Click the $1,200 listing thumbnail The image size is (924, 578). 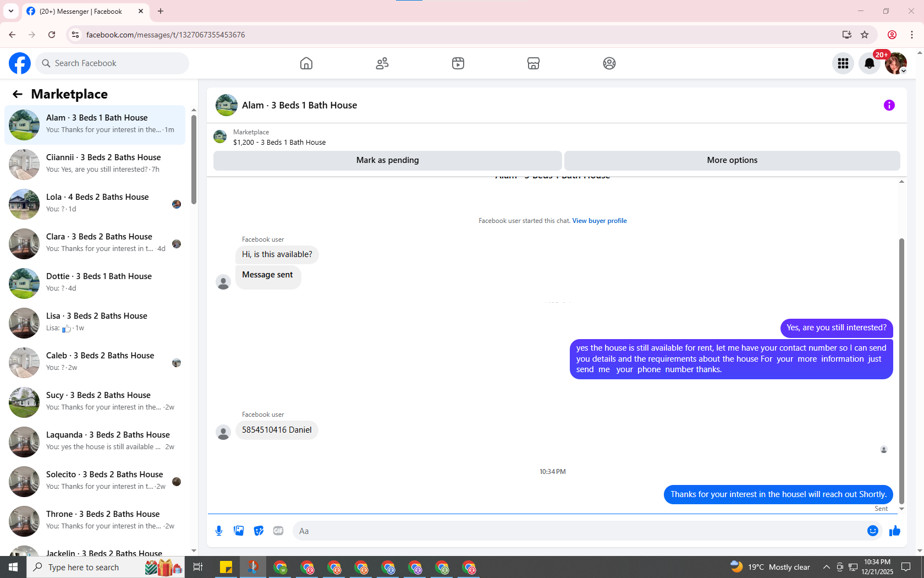click(220, 137)
